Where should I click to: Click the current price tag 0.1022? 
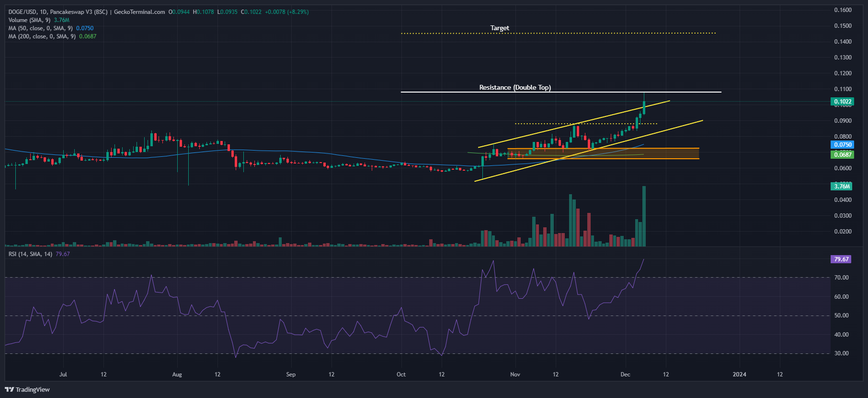coord(842,102)
